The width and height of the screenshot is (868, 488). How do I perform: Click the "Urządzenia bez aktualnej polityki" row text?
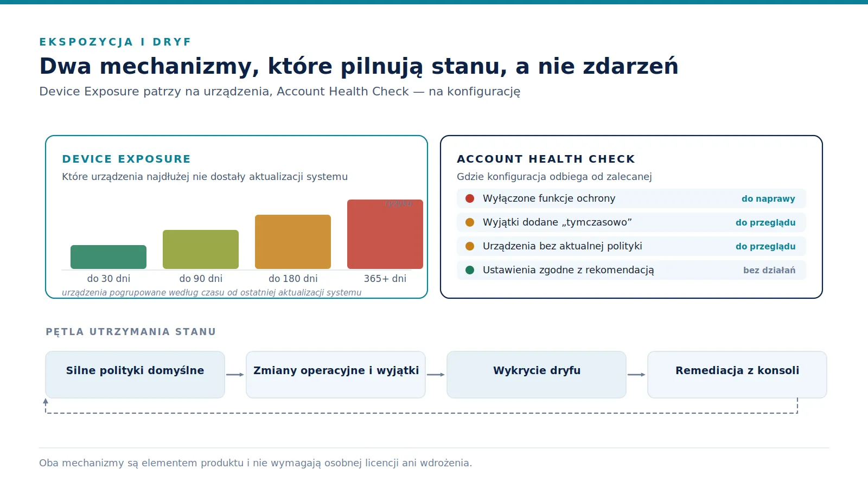563,246
